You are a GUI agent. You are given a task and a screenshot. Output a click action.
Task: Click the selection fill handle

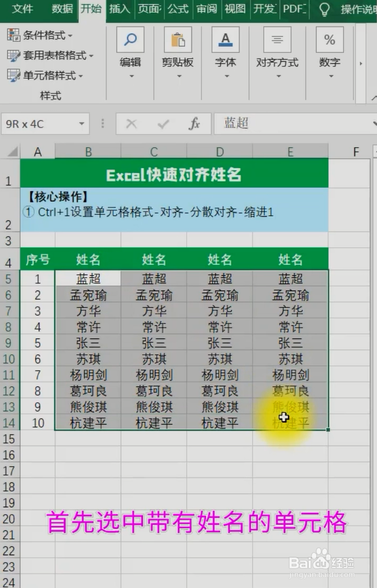click(x=328, y=430)
